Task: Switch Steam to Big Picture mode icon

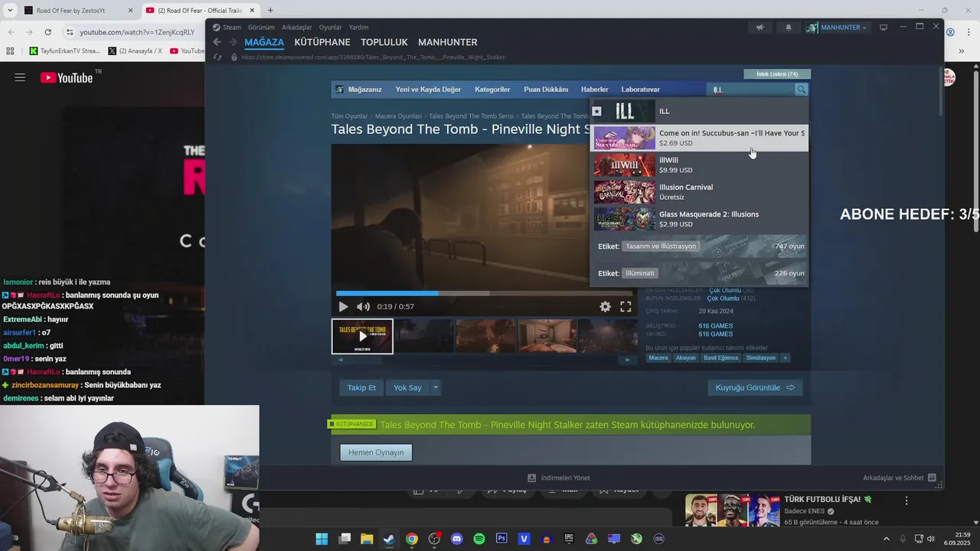Action: click(x=883, y=28)
